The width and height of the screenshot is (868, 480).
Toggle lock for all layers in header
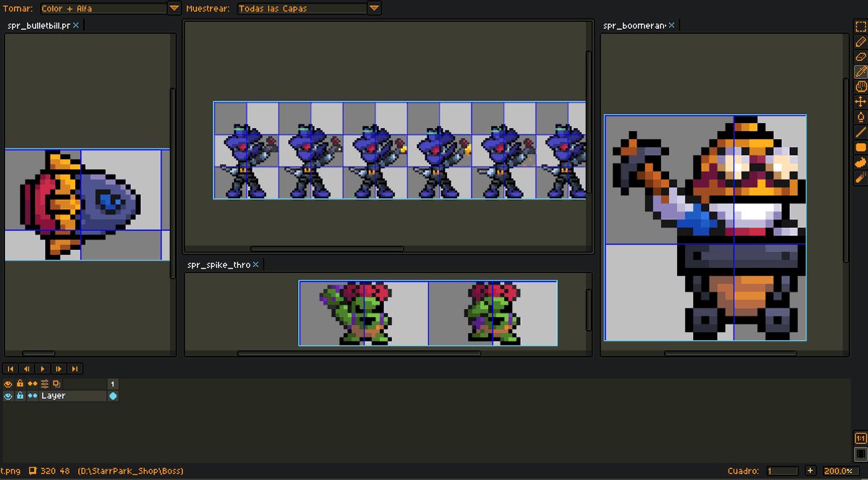coord(20,384)
